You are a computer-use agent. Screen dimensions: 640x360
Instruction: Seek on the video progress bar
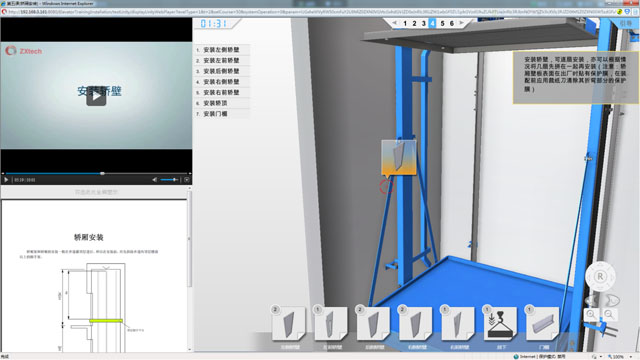coord(96,173)
